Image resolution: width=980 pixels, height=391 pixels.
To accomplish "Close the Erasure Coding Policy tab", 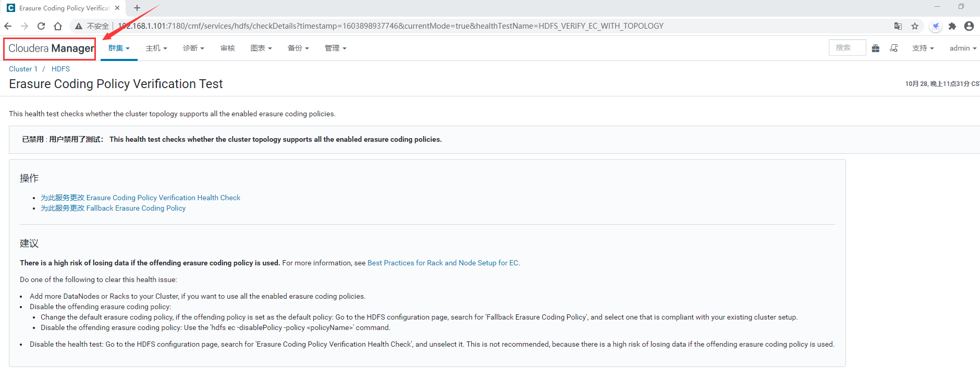I will pos(117,8).
